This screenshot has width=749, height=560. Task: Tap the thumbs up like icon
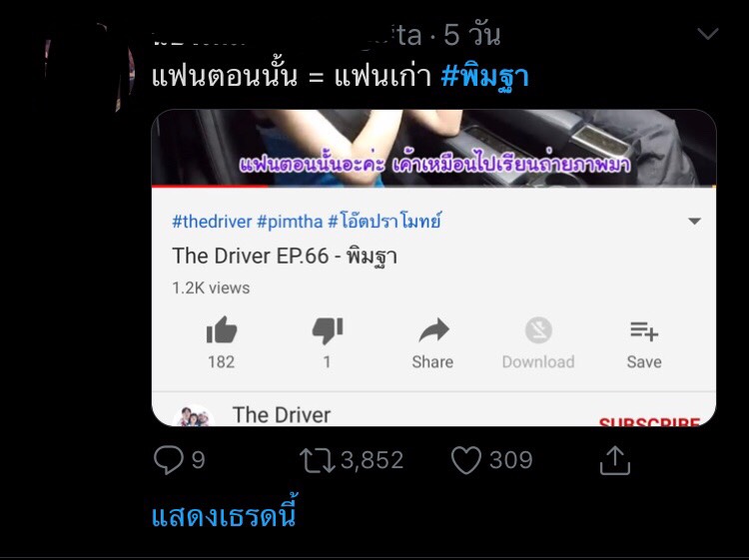coord(221,330)
